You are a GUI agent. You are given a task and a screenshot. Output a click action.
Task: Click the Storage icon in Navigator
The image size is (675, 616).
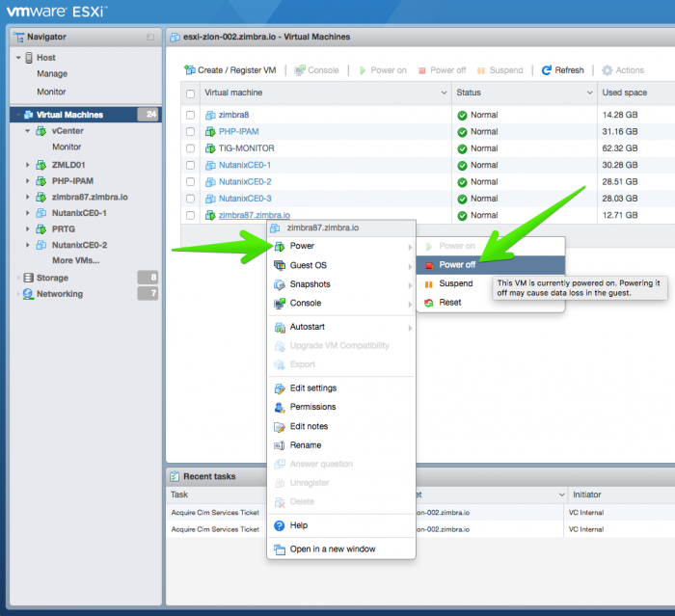(28, 278)
